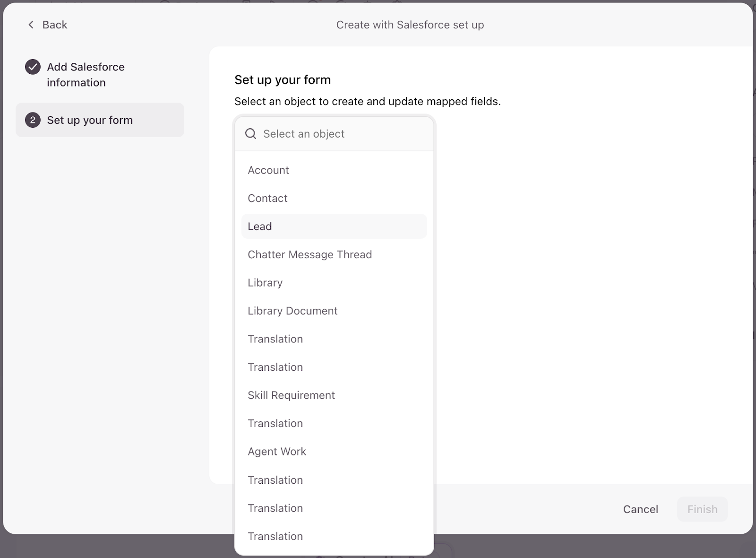Choose Account from the object list
Screen dimensions: 756x558
pos(268,170)
